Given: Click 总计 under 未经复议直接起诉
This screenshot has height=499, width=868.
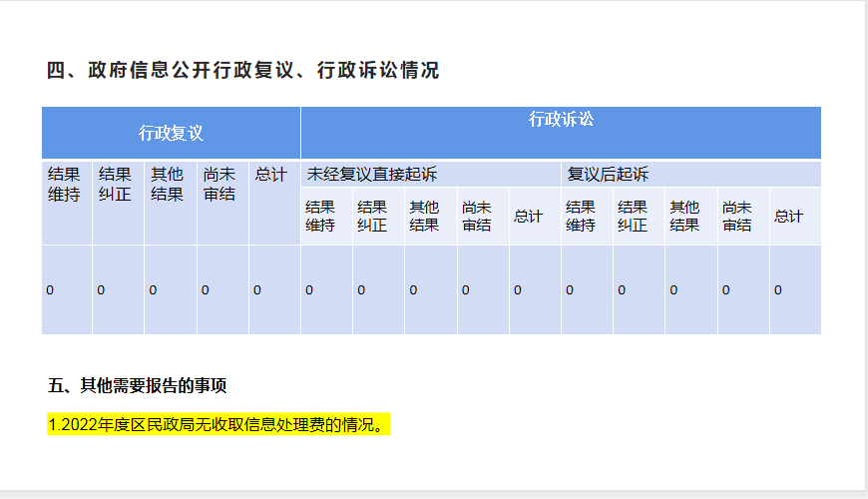Looking at the screenshot, I should pyautogui.click(x=536, y=216).
